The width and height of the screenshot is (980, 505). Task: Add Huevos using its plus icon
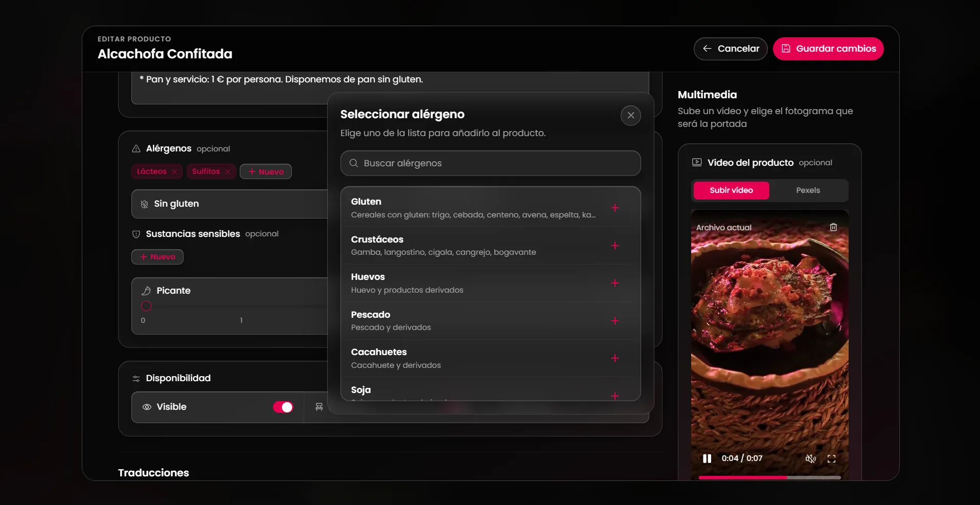click(615, 283)
